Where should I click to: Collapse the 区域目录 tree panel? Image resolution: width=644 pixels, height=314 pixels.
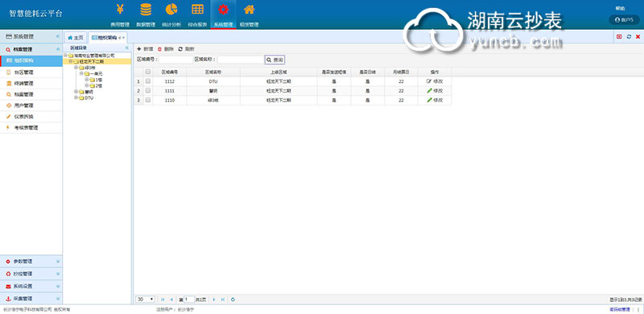(127, 48)
